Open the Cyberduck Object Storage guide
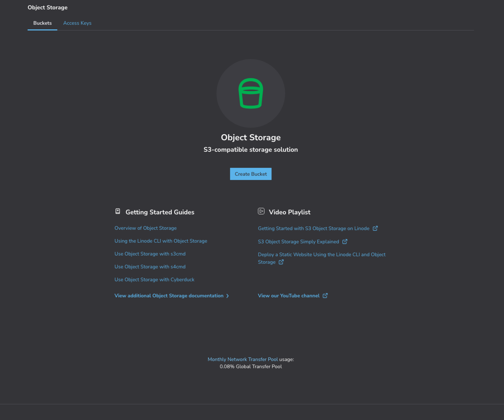The image size is (504, 420). pyautogui.click(x=154, y=279)
